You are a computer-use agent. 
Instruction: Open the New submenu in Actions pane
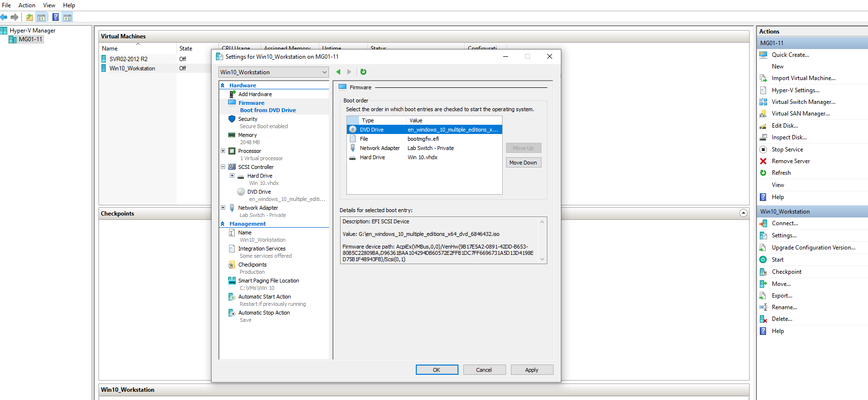[x=778, y=67]
